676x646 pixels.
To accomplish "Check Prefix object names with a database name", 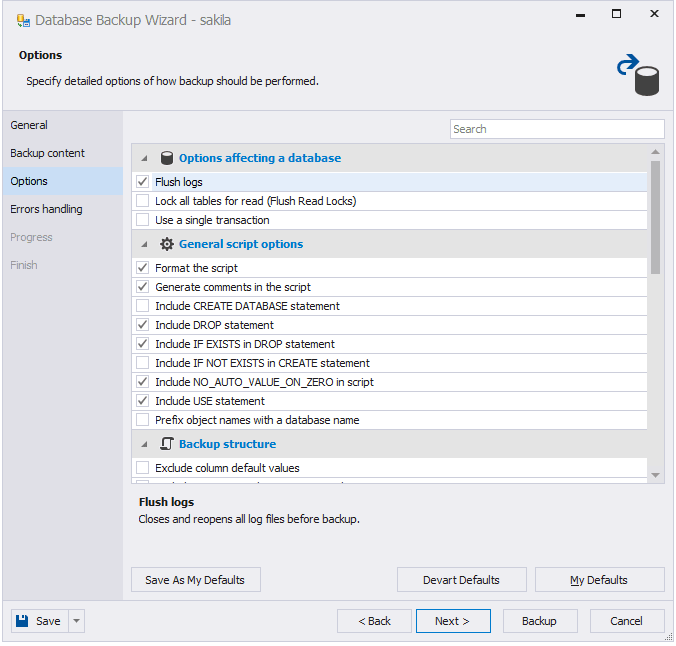I will pos(143,420).
